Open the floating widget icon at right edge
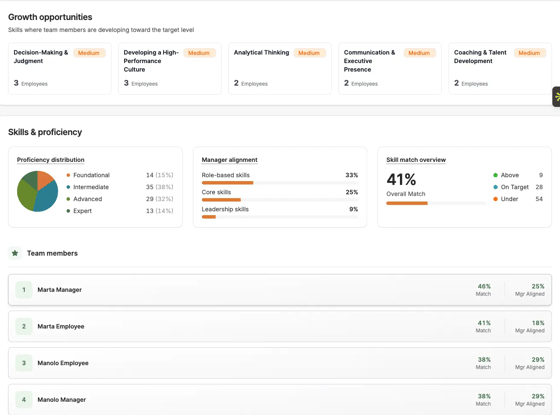The width and height of the screenshot is (560, 415). 556,97
